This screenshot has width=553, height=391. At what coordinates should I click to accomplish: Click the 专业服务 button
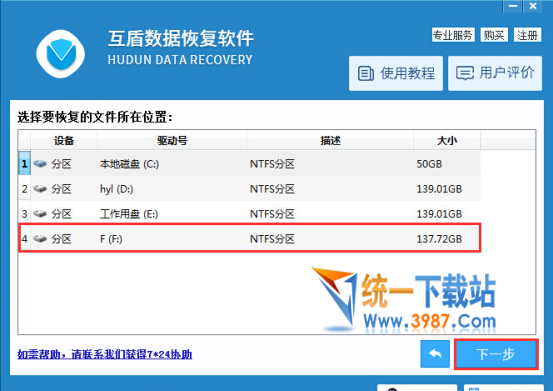pos(453,35)
